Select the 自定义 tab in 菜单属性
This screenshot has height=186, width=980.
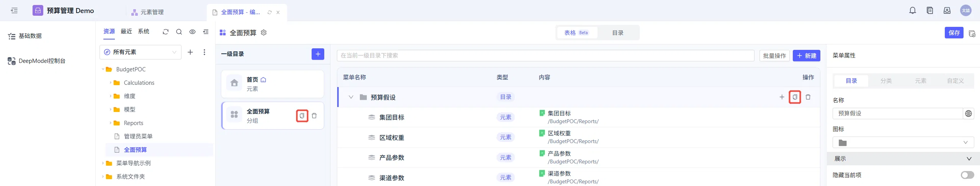coord(955,81)
